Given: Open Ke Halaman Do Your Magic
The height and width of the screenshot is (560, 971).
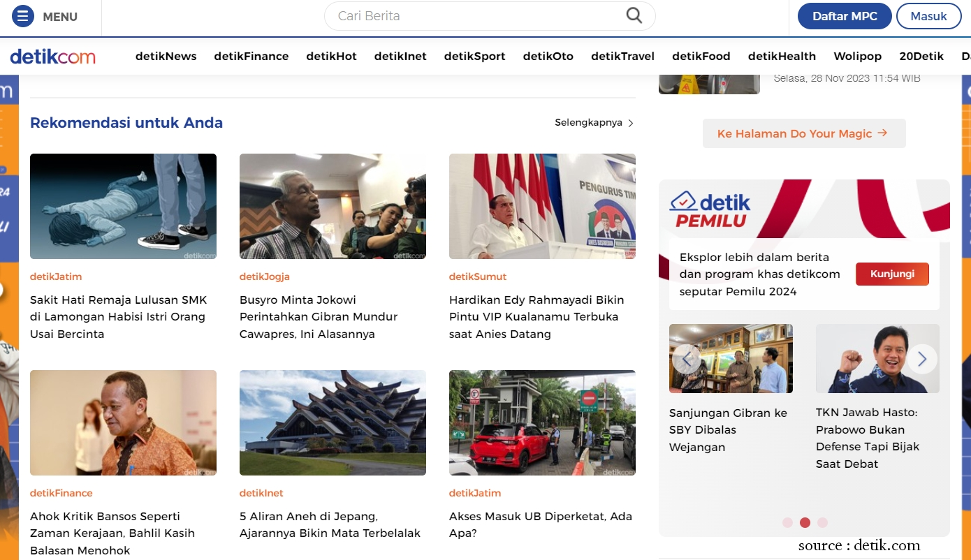Looking at the screenshot, I should 804,133.
